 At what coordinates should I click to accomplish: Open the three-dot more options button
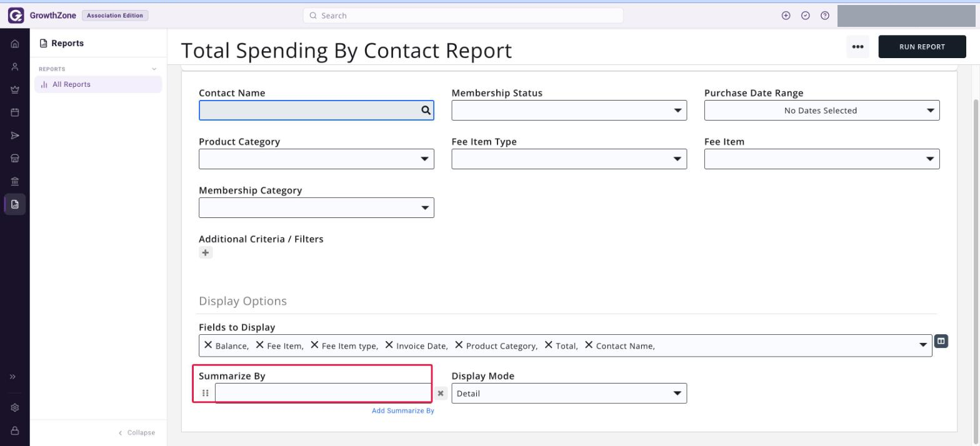click(x=857, y=47)
